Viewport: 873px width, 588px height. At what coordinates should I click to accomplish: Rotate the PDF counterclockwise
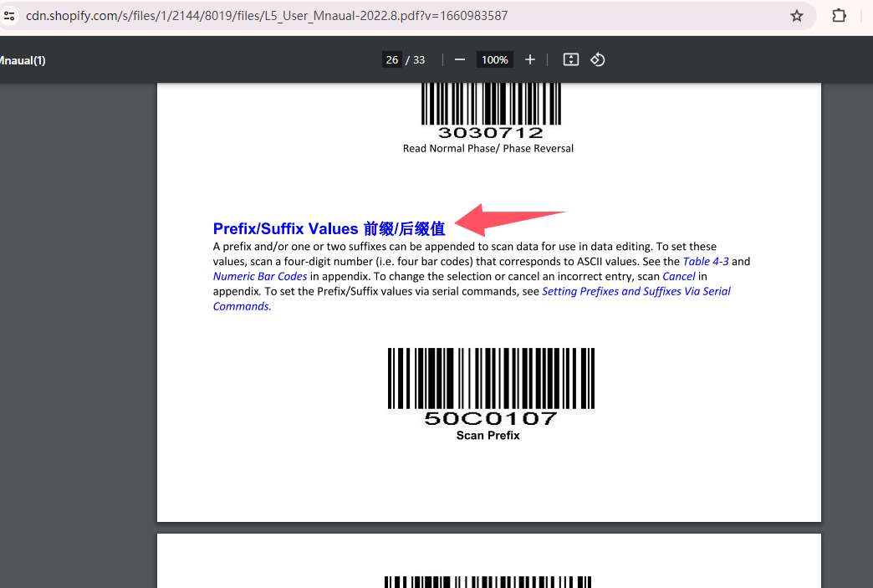pos(598,59)
